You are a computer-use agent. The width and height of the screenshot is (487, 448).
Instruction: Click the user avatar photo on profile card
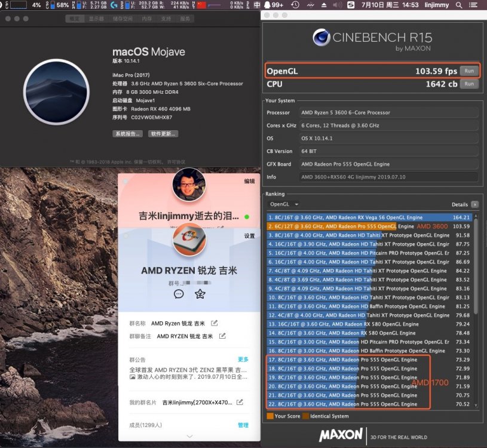point(189,185)
